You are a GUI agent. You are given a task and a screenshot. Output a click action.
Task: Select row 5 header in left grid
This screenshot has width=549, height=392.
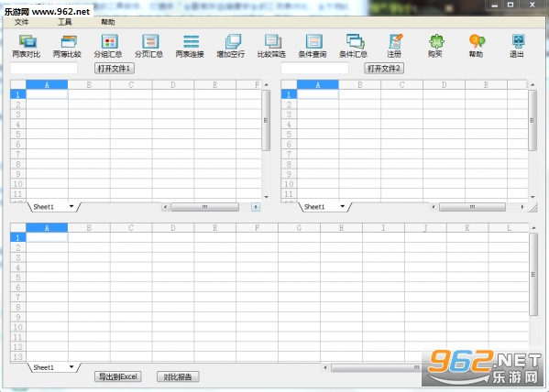coord(17,134)
